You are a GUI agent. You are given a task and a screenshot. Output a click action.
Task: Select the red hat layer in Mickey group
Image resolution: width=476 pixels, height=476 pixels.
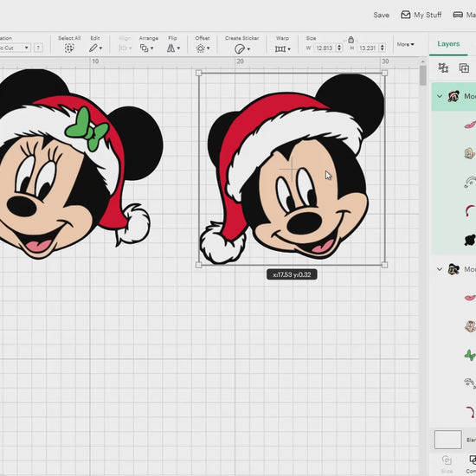(x=470, y=210)
